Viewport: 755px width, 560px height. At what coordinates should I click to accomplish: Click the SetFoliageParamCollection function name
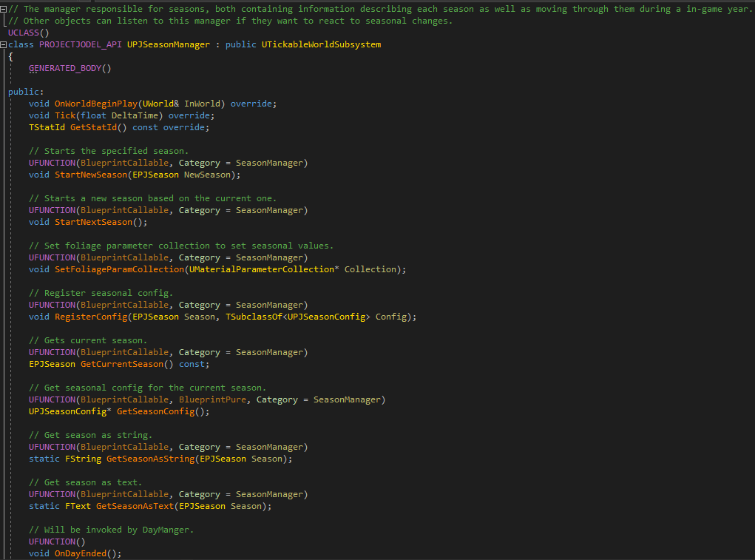119,269
